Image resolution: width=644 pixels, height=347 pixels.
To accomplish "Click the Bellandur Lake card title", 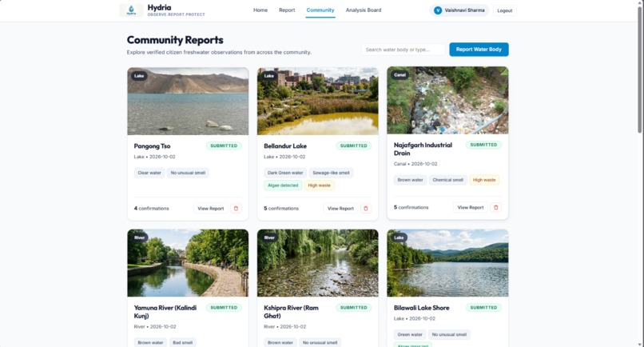I will click(x=285, y=146).
